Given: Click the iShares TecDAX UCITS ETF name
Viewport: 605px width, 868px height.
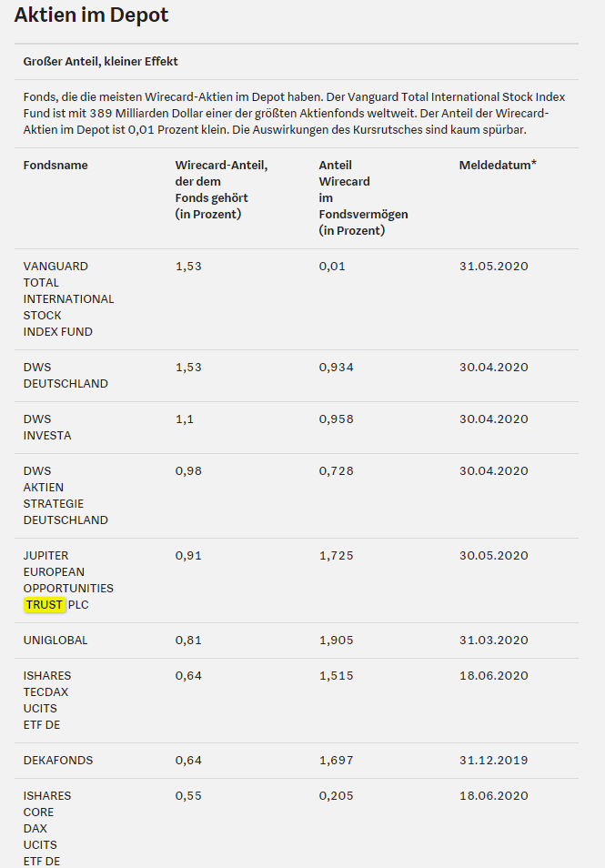Looking at the screenshot, I should pos(47,701).
